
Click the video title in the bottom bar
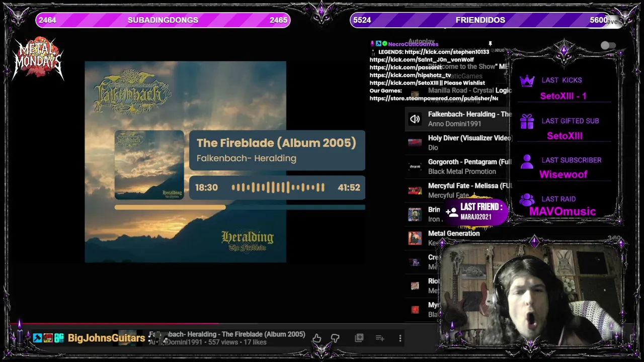(x=227, y=334)
